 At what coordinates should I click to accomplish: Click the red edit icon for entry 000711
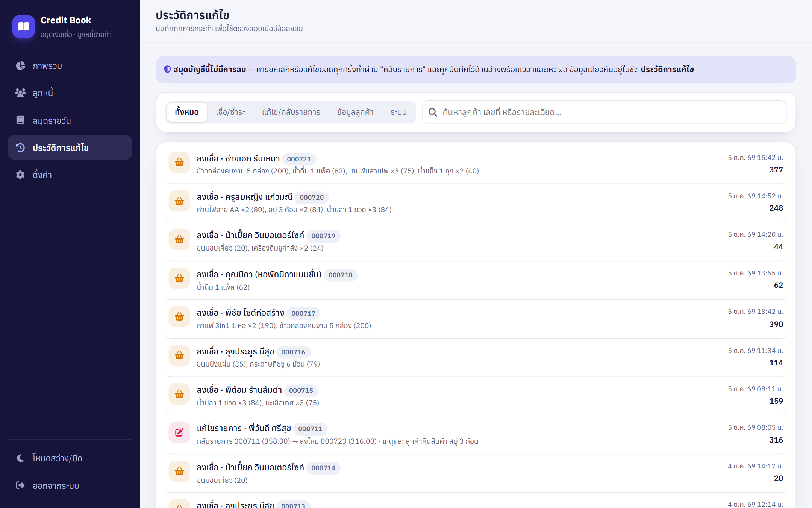point(179,433)
